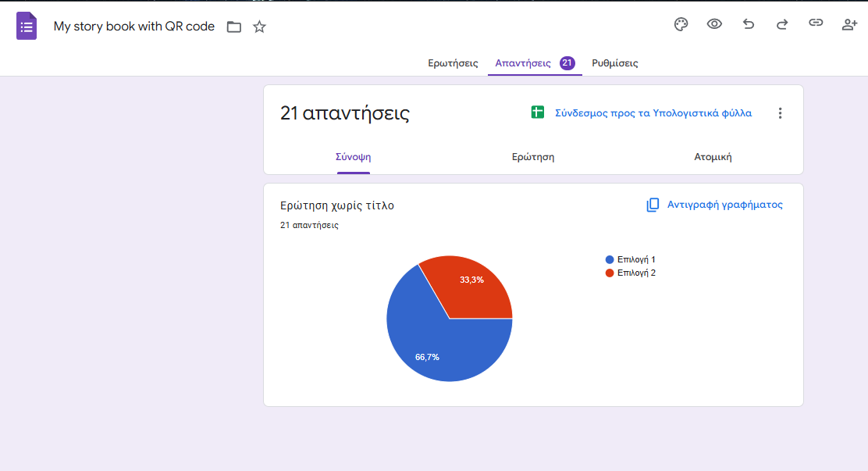Click Σύνδεσμος προς τα Υπολογιστικά φύλλα link
The width and height of the screenshot is (868, 471).
tap(653, 113)
